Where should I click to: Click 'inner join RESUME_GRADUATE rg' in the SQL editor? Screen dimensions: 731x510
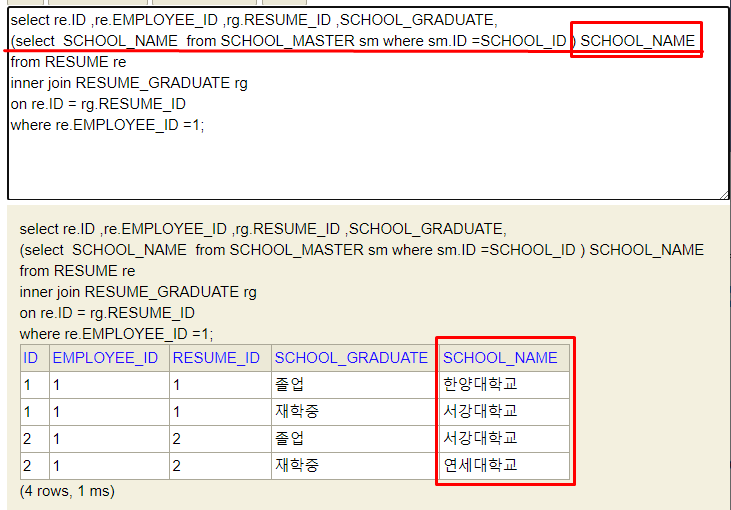pyautogui.click(x=129, y=83)
